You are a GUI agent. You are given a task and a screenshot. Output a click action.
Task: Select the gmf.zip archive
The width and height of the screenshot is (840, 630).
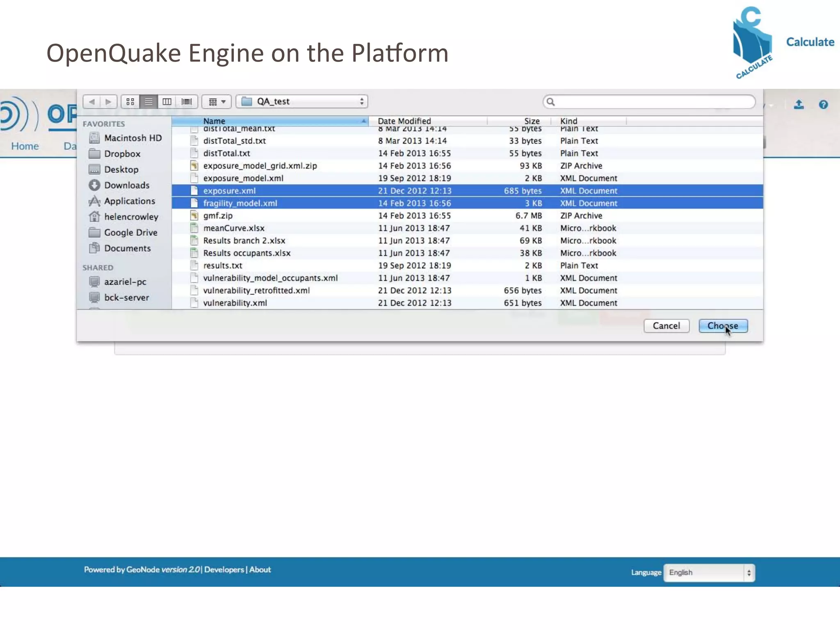tap(467, 215)
